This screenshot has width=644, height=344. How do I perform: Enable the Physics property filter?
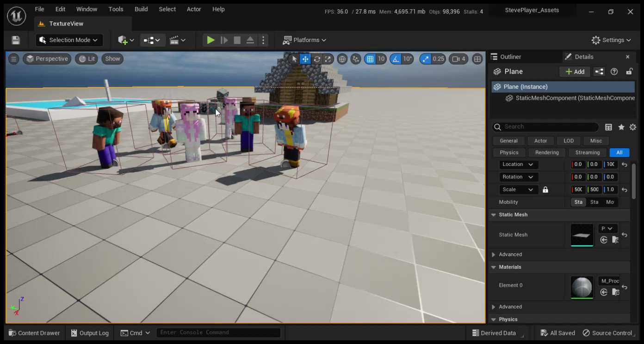508,152
